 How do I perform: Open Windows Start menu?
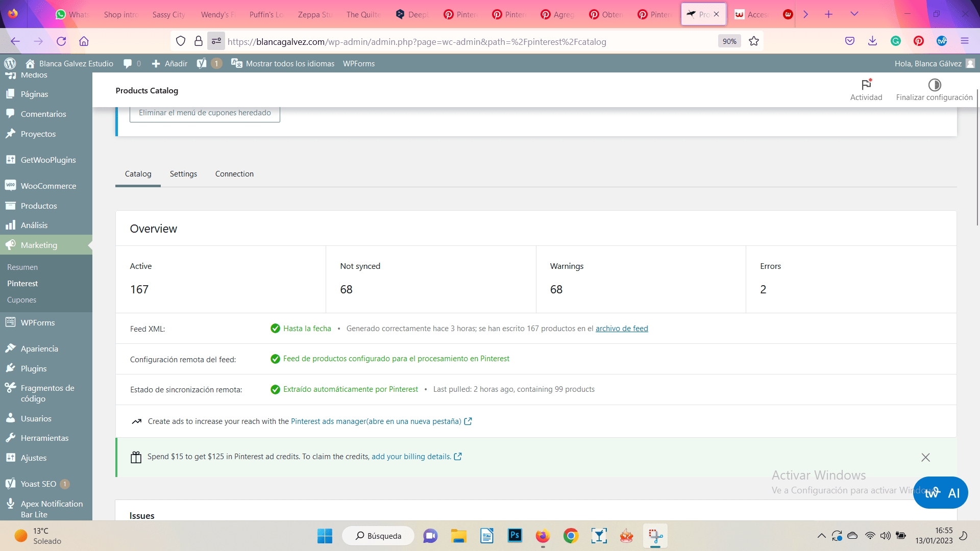(x=325, y=536)
